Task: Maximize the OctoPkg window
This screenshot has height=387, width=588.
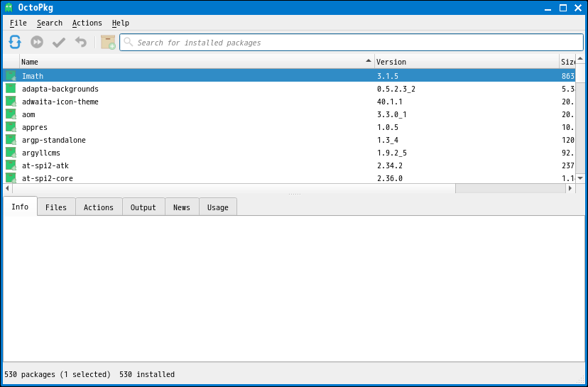Action: pos(563,8)
